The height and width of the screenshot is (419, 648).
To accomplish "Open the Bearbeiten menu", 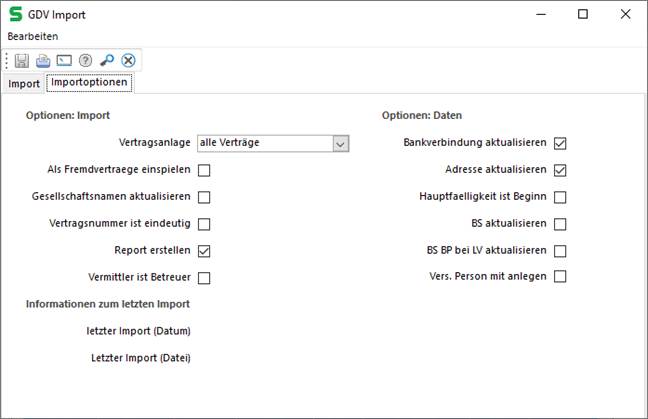I will [x=33, y=36].
